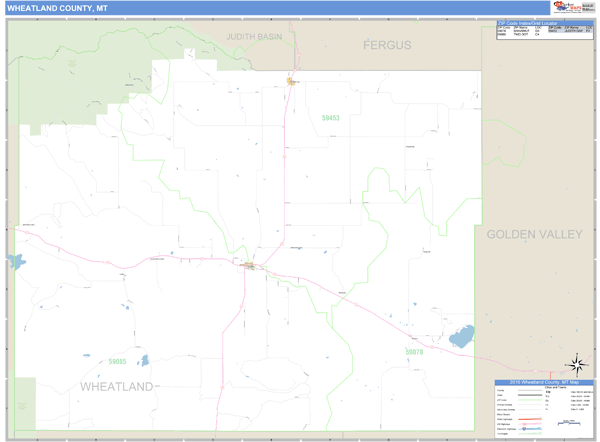This screenshot has height=442, width=600.
Task: Click the blue lake on west edge
Action: (x=15, y=261)
